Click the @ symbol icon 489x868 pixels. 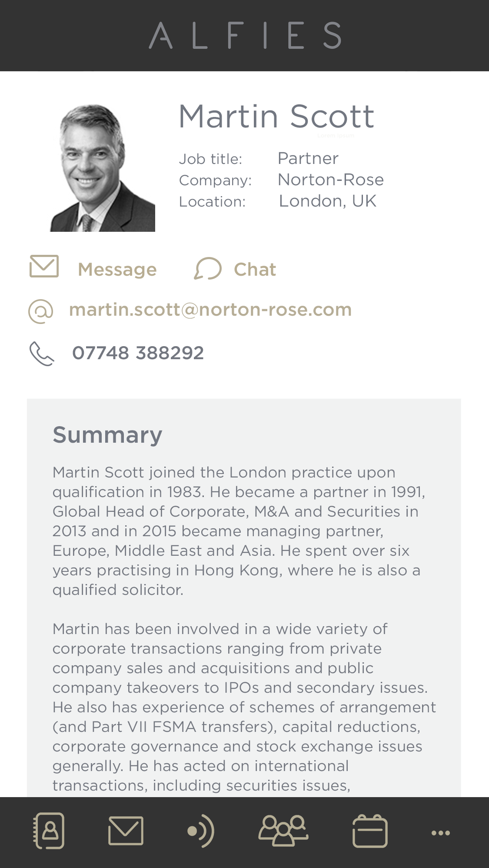point(40,311)
